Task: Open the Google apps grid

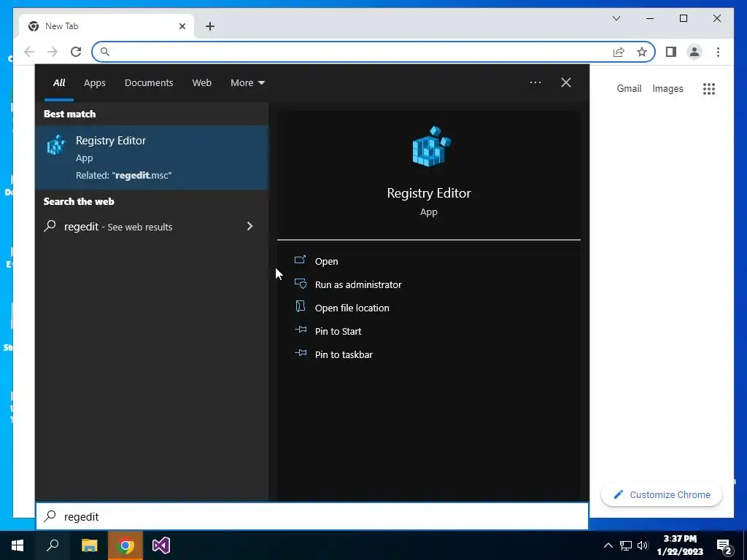Action: pos(709,88)
